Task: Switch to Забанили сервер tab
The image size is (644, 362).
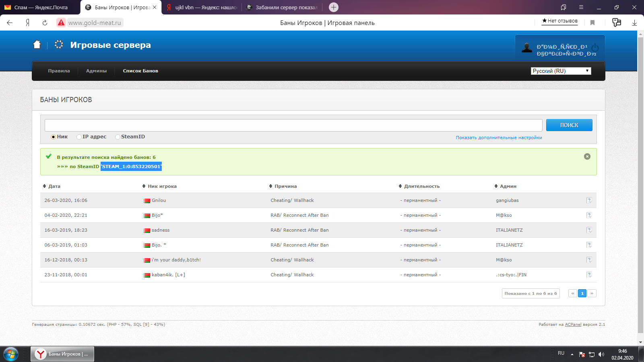Action: click(x=282, y=7)
